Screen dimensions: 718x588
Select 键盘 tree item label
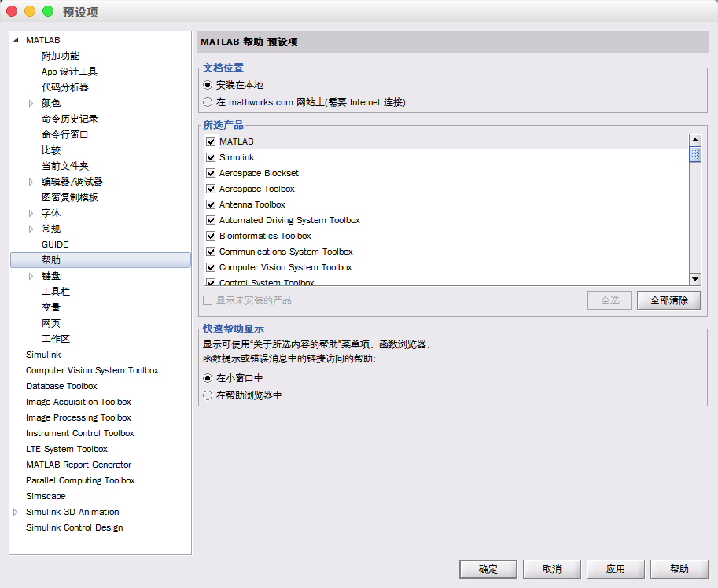pos(51,277)
